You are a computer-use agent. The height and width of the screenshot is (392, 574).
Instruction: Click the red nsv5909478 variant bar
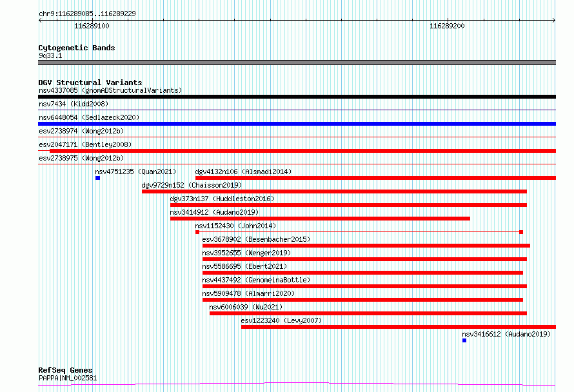click(x=362, y=300)
